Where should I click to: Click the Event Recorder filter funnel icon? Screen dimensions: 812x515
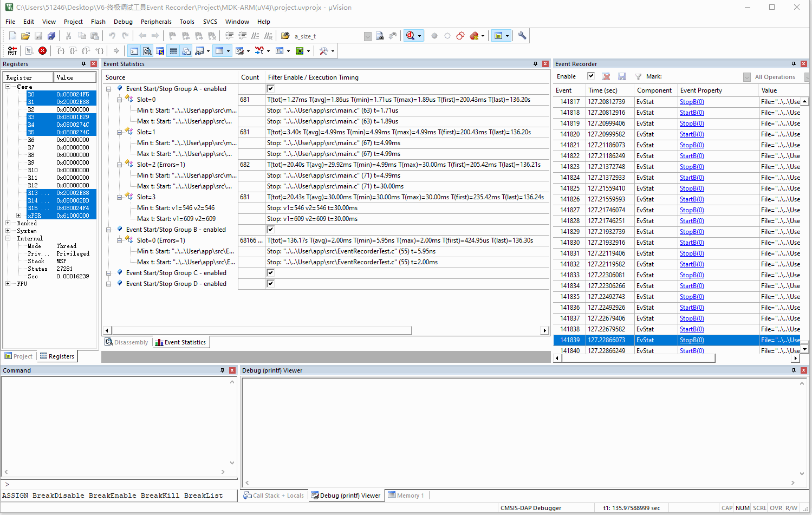[638, 76]
